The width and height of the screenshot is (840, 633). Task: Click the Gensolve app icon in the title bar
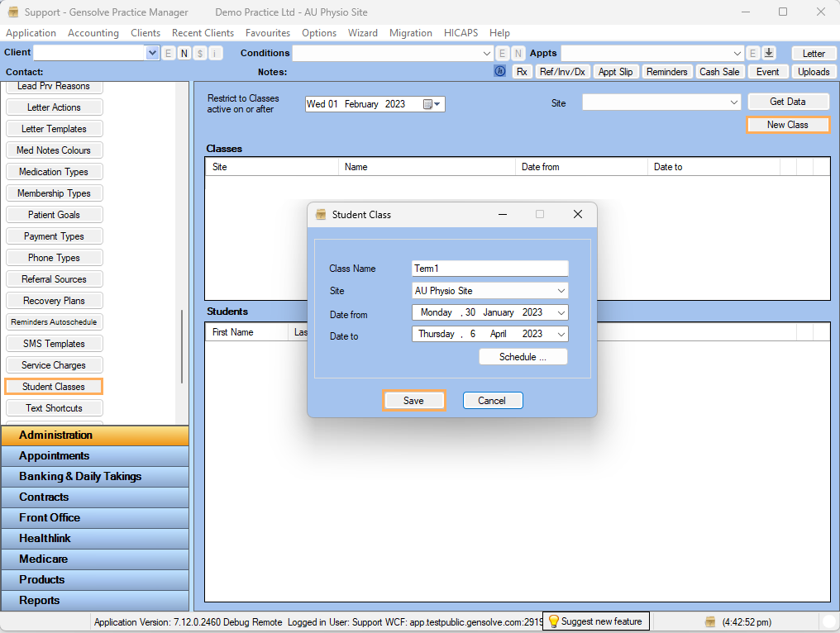click(x=13, y=12)
